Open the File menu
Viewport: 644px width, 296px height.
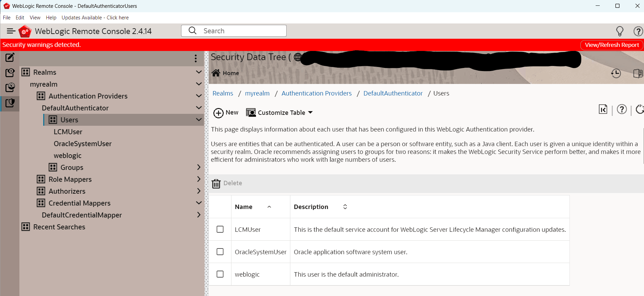point(7,18)
